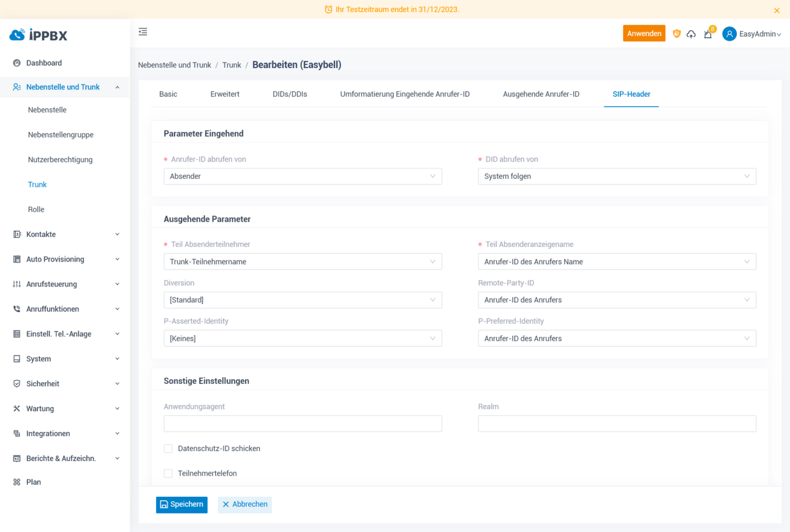The width and height of the screenshot is (790, 532).
Task: Click the EasyAdmin user avatar icon
Action: pos(730,34)
